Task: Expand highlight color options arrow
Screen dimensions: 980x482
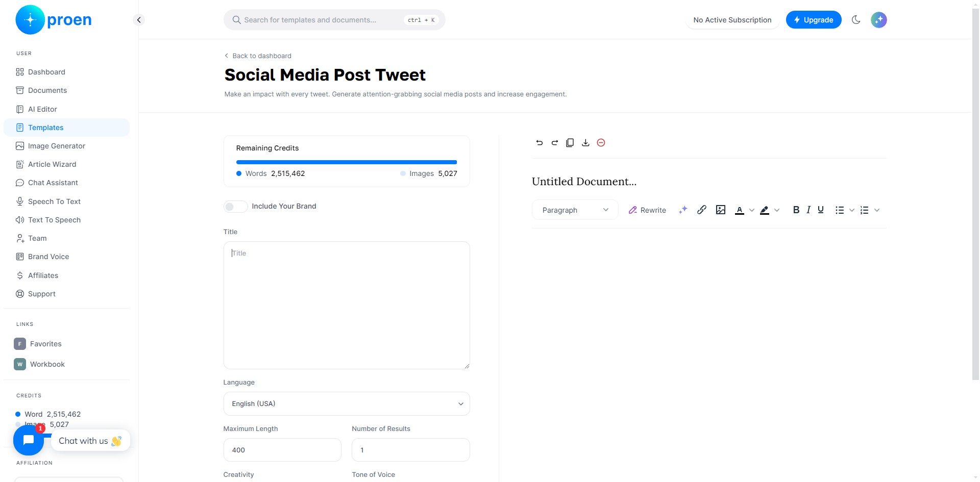Action: 777,210
